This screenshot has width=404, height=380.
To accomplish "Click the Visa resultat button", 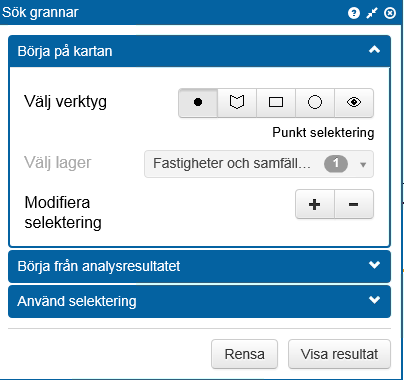I will [x=339, y=354].
